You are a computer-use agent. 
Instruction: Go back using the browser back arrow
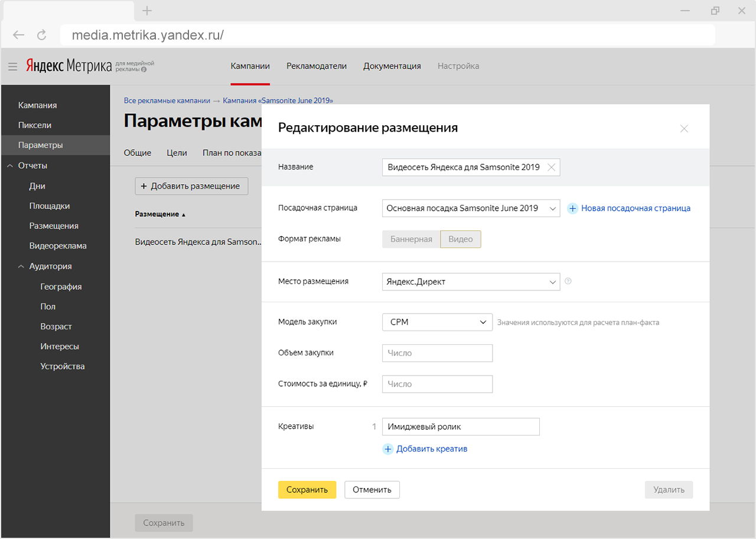tap(18, 35)
